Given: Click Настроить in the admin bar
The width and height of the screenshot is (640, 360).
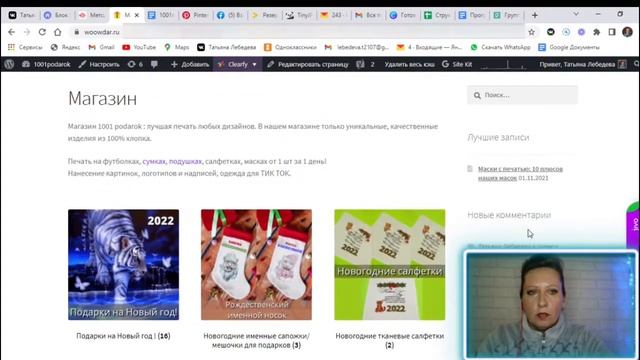Looking at the screenshot, I should (99, 64).
